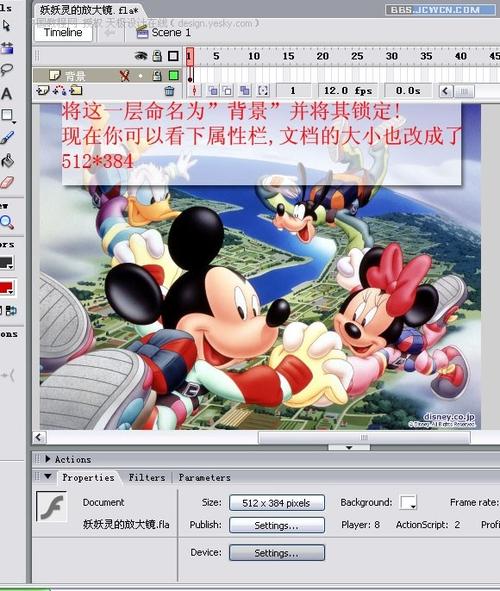Click the 妖妖灵的放大镜.fla name in Properties

tap(126, 524)
